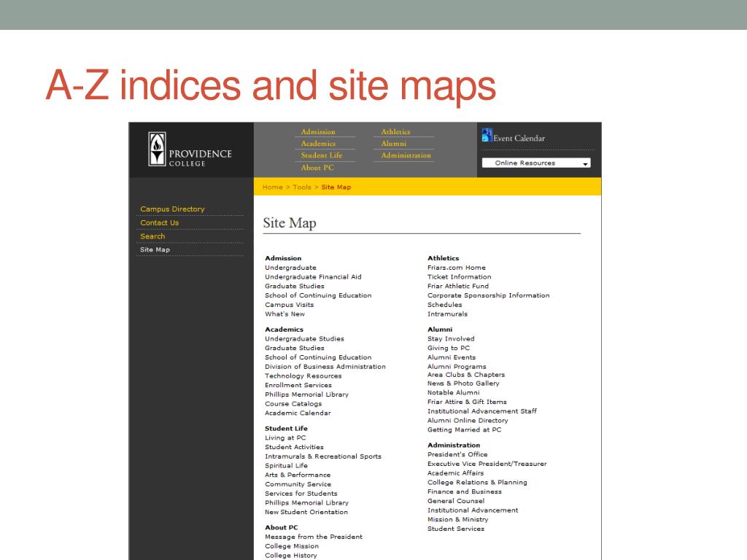The width and height of the screenshot is (747, 560).
Task: Click the Tools breadcrumb link
Action: pyautogui.click(x=301, y=187)
